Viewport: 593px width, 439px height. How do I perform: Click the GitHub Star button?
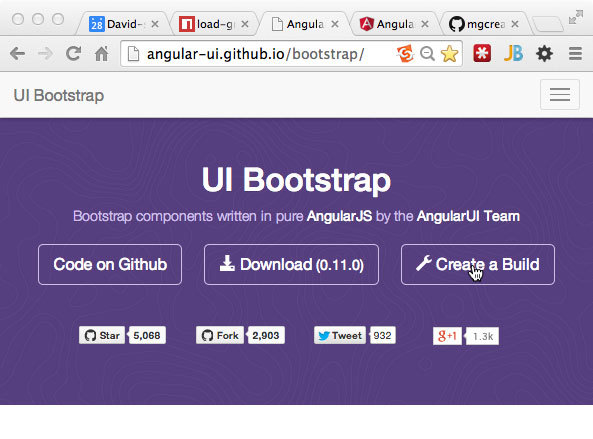(102, 335)
